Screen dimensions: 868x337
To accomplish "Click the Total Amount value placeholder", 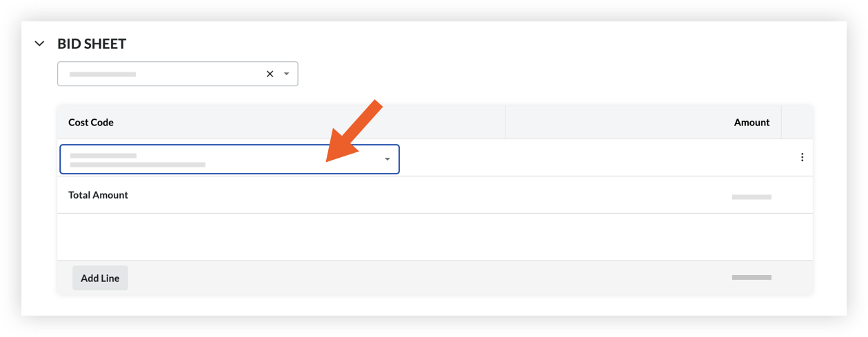I will 751,197.
